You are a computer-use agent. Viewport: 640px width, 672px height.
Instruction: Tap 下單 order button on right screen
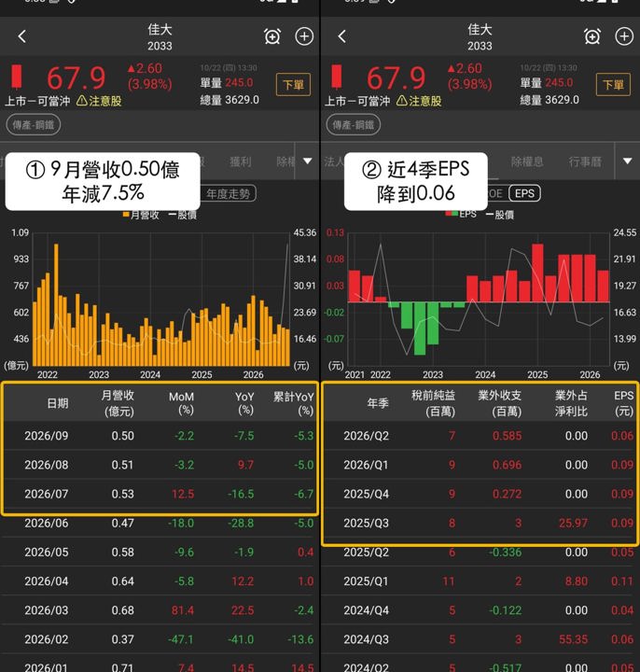click(x=614, y=84)
